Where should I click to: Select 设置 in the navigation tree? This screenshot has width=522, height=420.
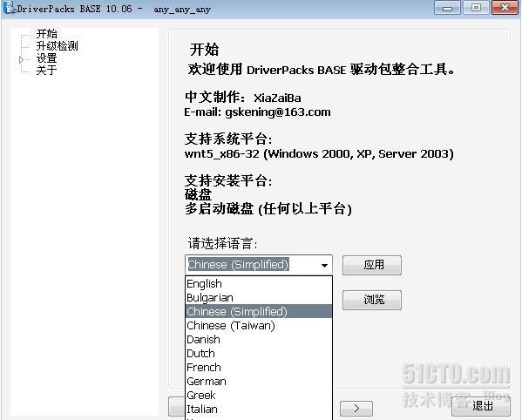[46, 58]
